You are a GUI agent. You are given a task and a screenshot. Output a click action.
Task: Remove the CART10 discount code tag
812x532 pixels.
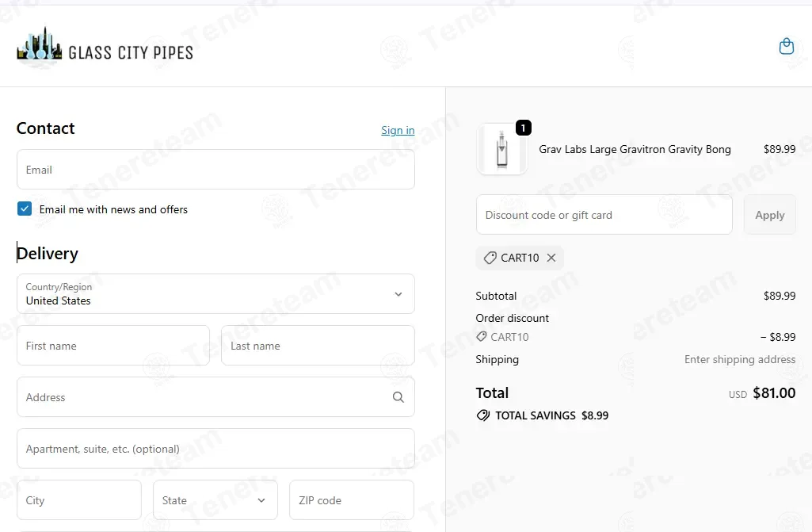[x=551, y=258]
